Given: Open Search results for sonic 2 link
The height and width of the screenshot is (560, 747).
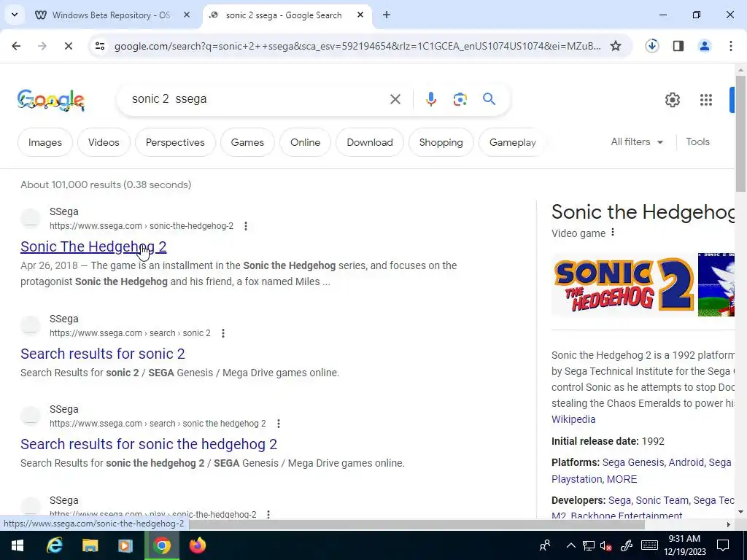Looking at the screenshot, I should pyautogui.click(x=102, y=354).
